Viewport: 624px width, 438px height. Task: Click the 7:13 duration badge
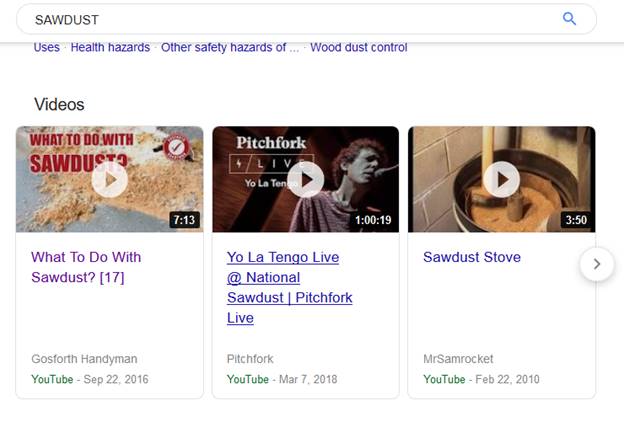184,219
